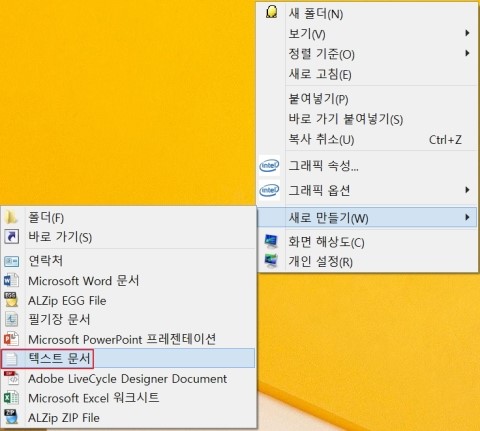
Task: Click the shortcut arrow icon beside 바로 가기(S)
Action: click(11, 237)
